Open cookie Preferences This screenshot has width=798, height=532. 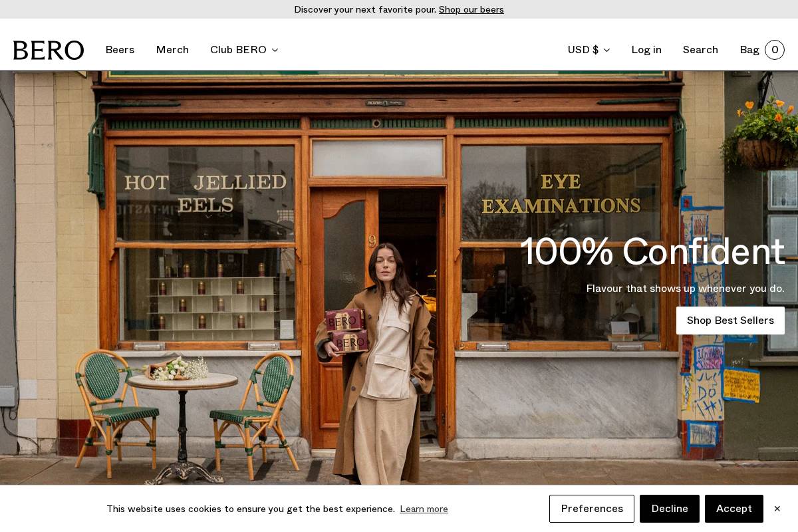click(591, 509)
